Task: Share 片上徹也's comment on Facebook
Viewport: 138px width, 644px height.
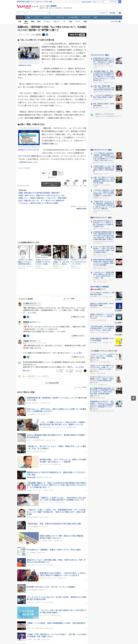Action: click(28, 317)
